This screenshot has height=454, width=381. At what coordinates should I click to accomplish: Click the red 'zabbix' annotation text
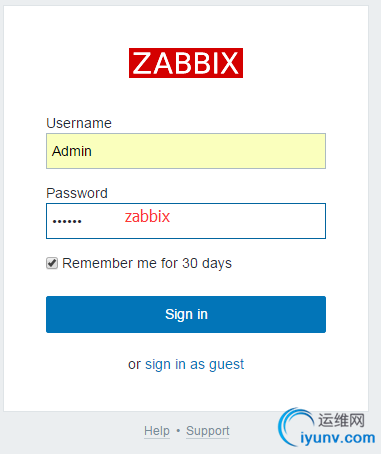coord(147,217)
